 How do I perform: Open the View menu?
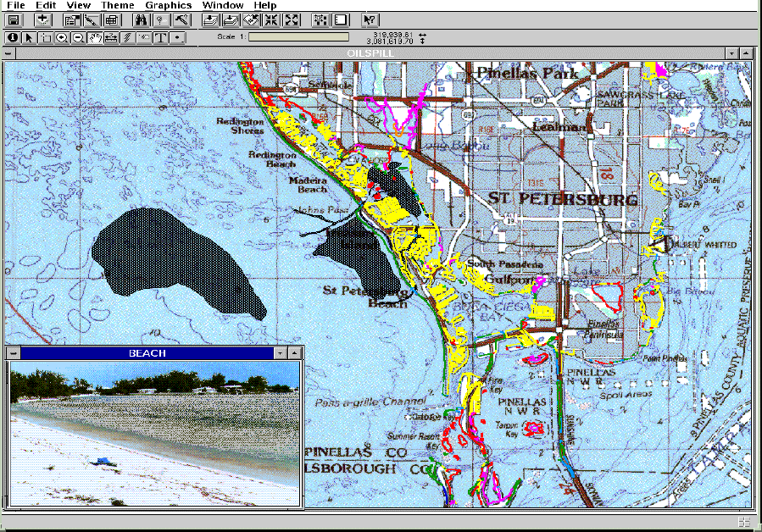pyautogui.click(x=78, y=5)
